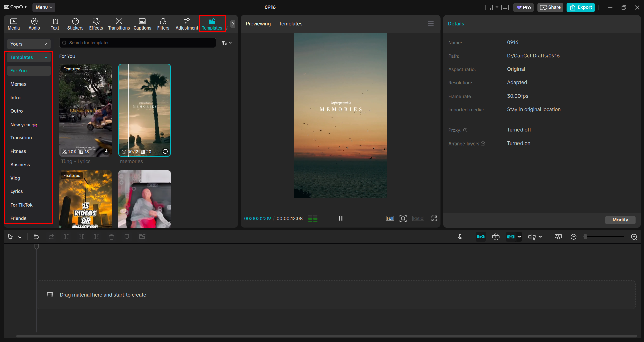Image resolution: width=644 pixels, height=342 pixels.
Task: Open the Filters panel icon
Action: click(x=163, y=23)
